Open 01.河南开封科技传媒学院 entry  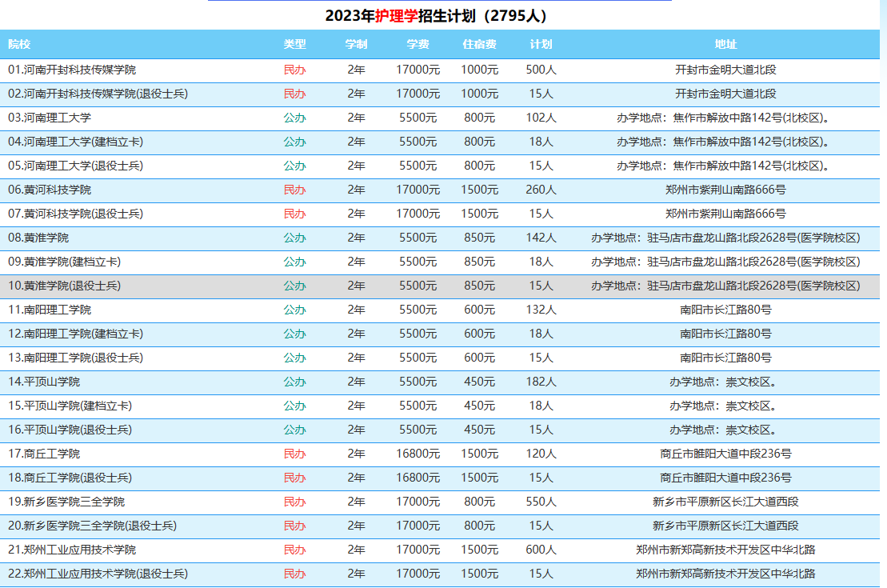coord(72,70)
